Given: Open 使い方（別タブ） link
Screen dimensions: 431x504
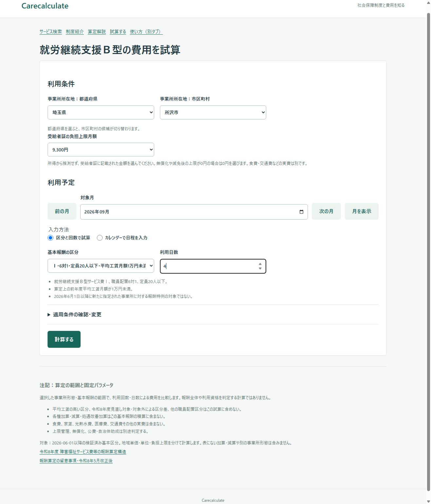Looking at the screenshot, I should click(146, 32).
